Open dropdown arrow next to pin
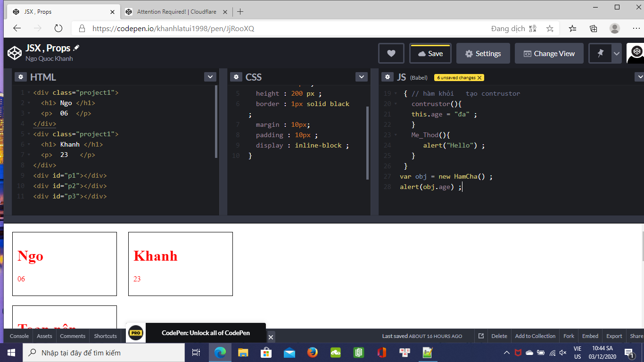 (616, 53)
